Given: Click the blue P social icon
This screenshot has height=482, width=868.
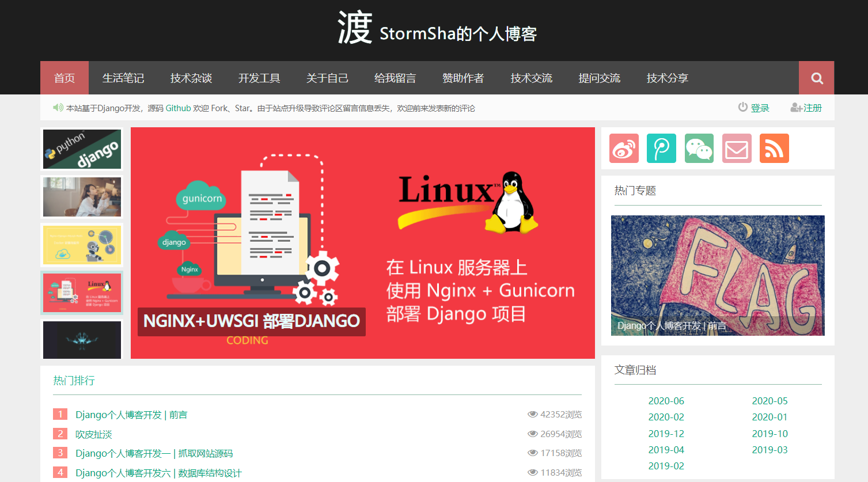Looking at the screenshot, I should 661,148.
